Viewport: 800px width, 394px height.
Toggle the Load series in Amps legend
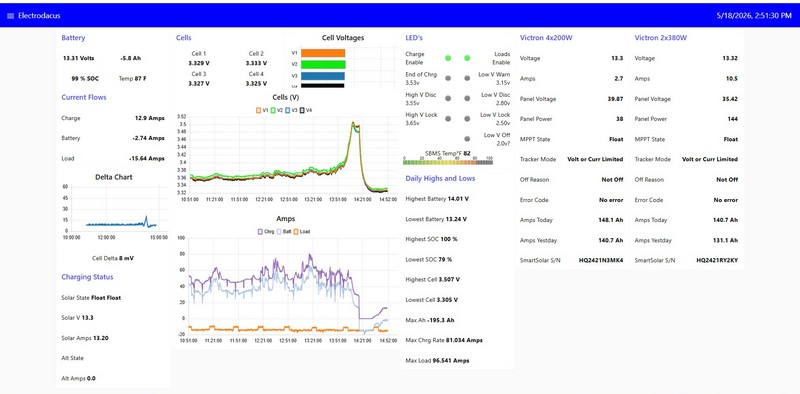(x=303, y=232)
